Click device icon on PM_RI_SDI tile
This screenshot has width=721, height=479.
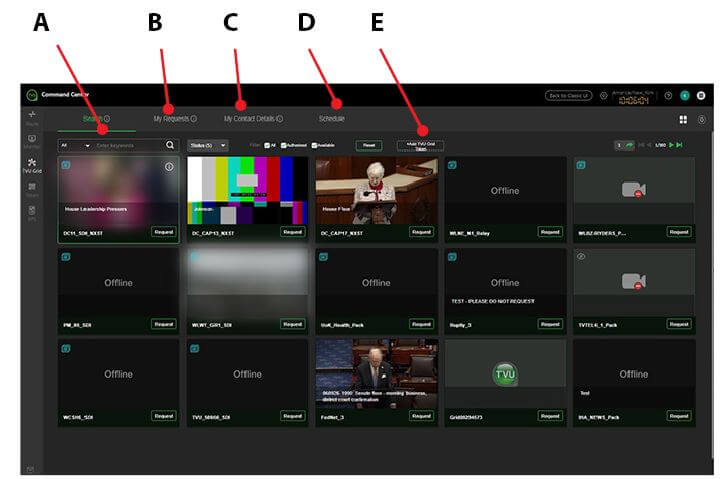pos(66,257)
